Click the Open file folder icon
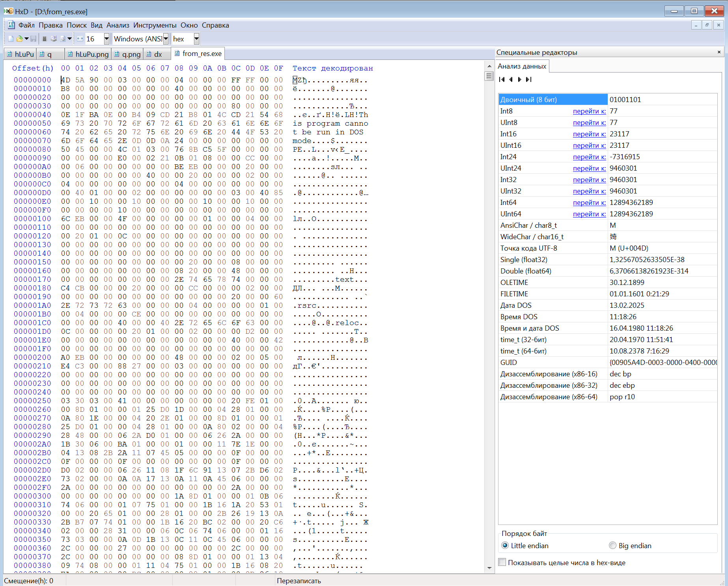 coord(19,39)
